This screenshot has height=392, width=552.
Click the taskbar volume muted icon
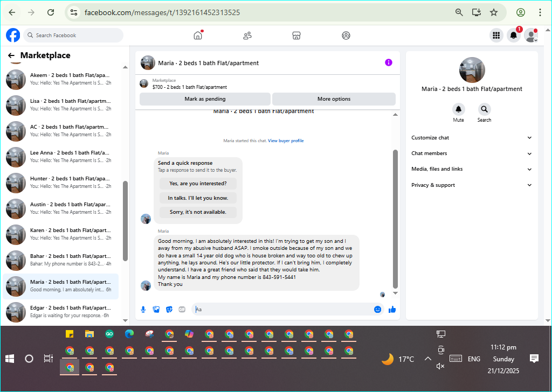(440, 366)
